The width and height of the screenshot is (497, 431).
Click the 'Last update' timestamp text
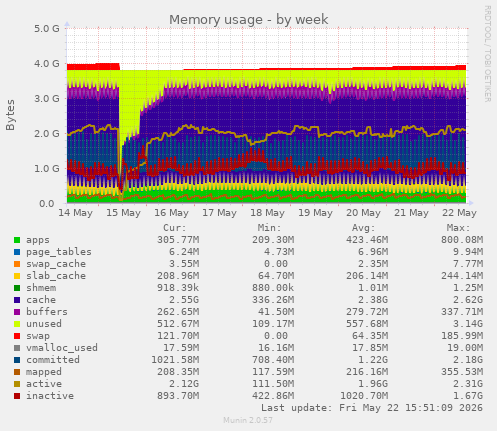pyautogui.click(x=372, y=408)
